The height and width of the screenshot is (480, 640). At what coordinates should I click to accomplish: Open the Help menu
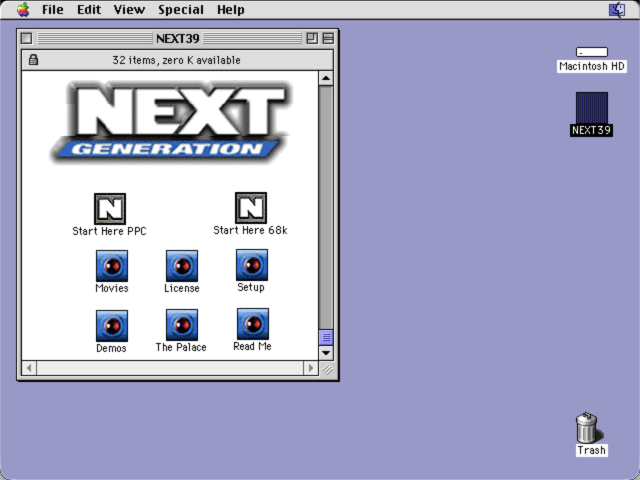coord(231,9)
